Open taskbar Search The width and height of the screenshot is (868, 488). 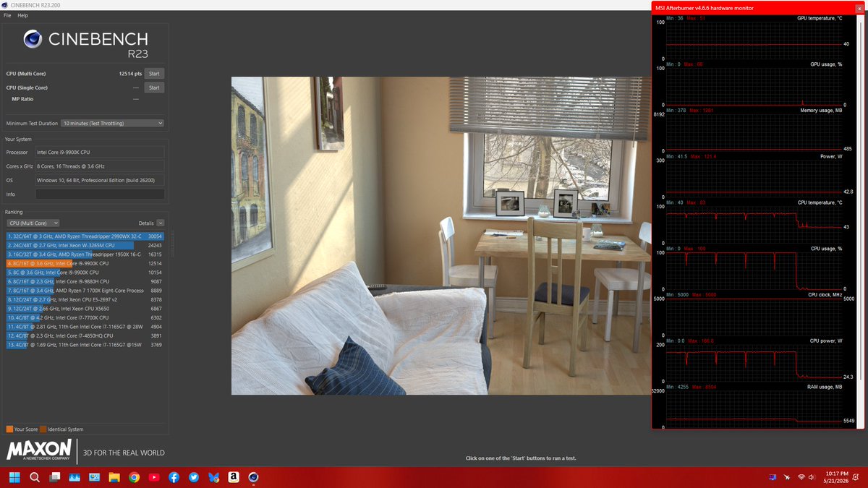[35, 477]
